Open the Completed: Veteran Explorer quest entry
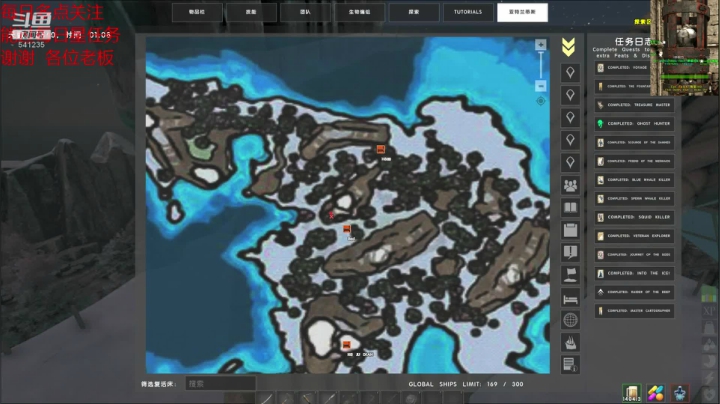 (x=634, y=236)
